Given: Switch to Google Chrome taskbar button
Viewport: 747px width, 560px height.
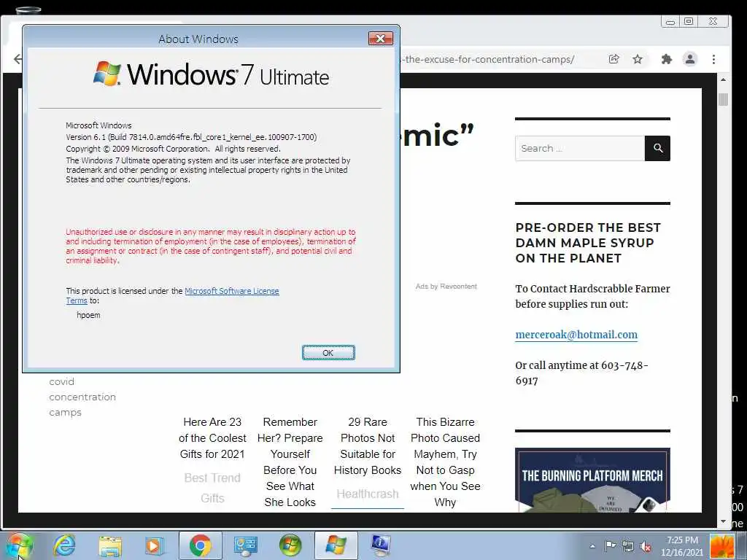Looking at the screenshot, I should tap(200, 545).
